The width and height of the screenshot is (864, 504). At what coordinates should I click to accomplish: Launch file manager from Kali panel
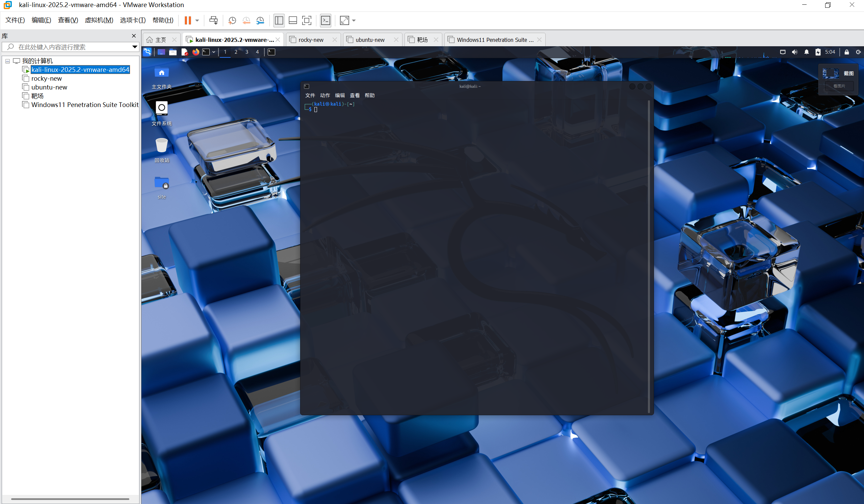tap(173, 52)
